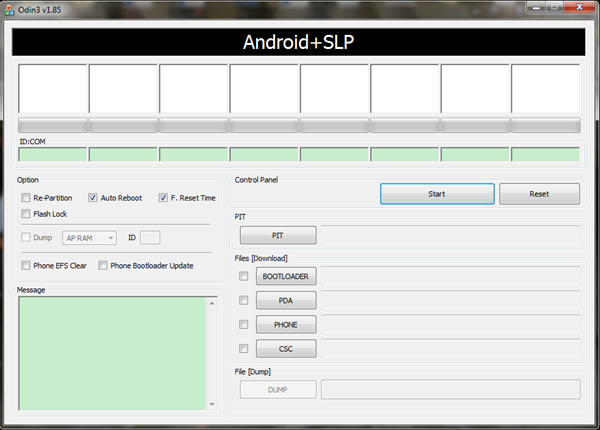Open the AP RAM dropdown
The image size is (600, 430).
pos(89,238)
